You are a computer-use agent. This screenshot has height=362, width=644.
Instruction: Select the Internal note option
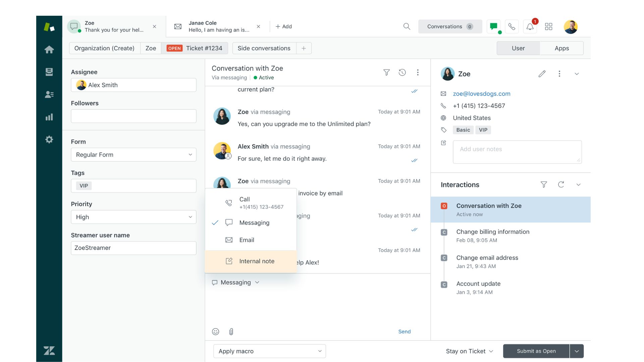257,261
